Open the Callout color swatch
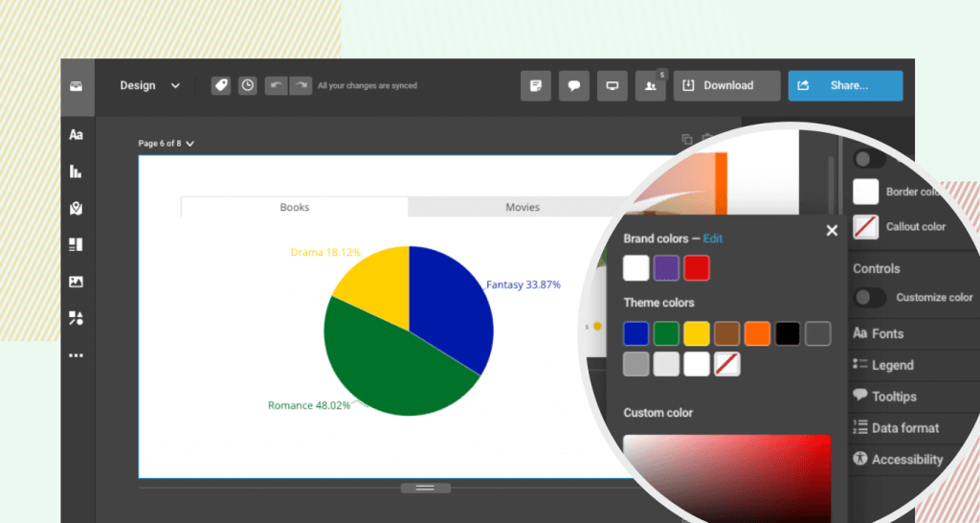This screenshot has height=523, width=980. [x=865, y=227]
